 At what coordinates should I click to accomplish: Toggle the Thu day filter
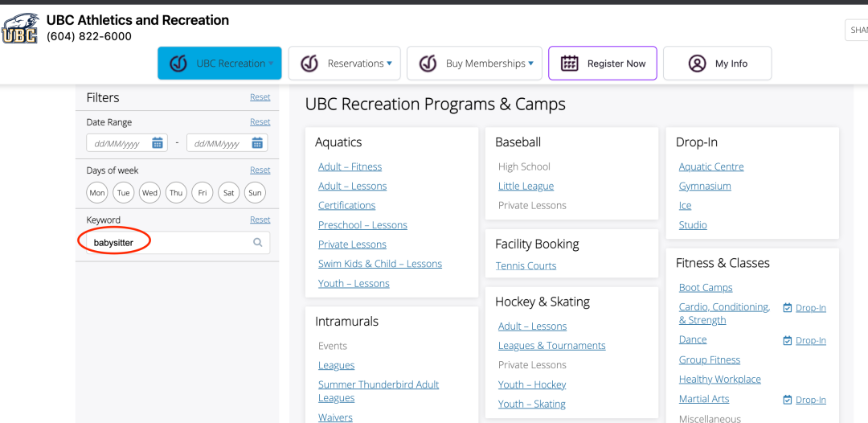point(176,193)
